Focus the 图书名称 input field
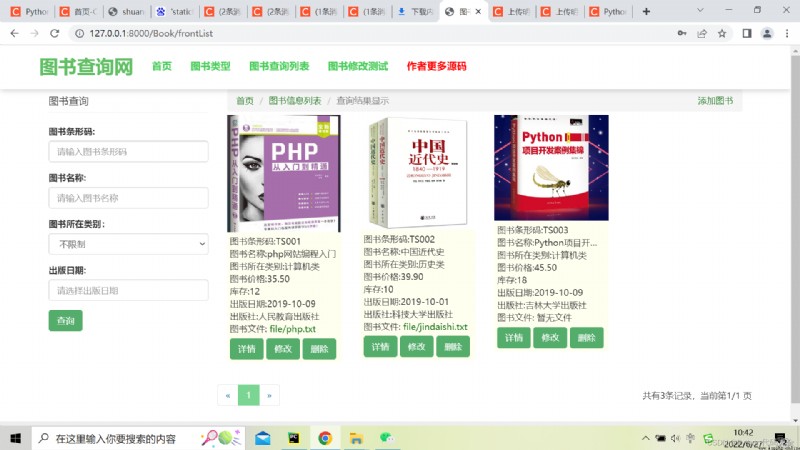Image resolution: width=800 pixels, height=450 pixels. click(x=129, y=198)
